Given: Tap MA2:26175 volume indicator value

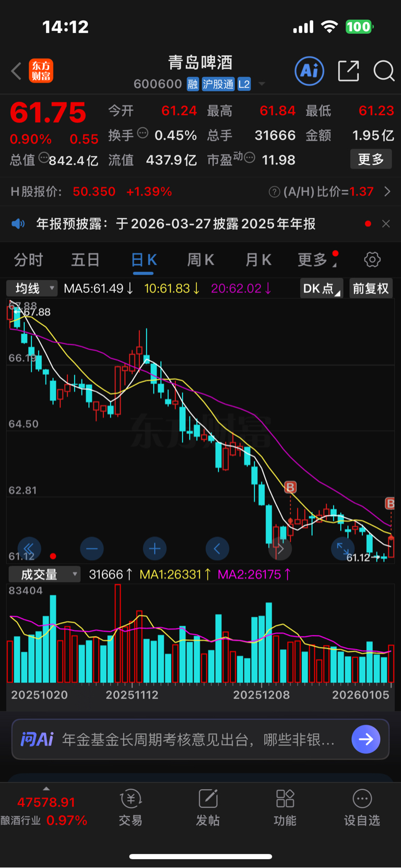Looking at the screenshot, I should coord(254,575).
